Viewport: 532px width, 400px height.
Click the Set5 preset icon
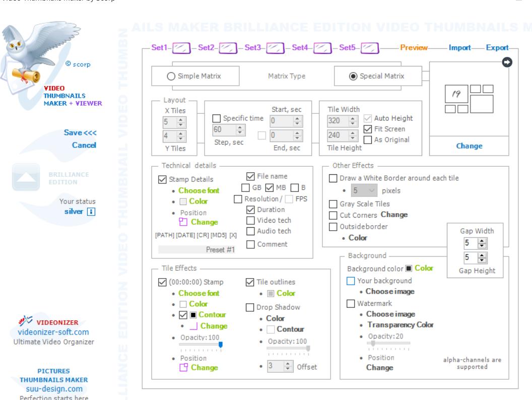tap(370, 48)
